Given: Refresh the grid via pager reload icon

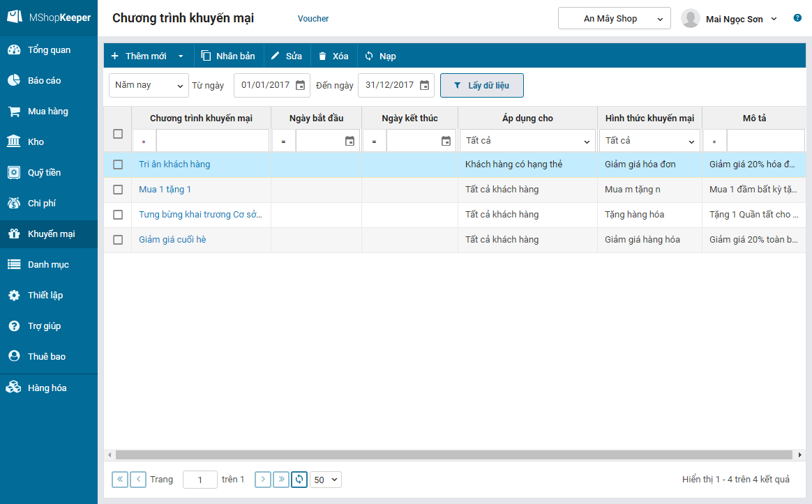Looking at the screenshot, I should [299, 479].
